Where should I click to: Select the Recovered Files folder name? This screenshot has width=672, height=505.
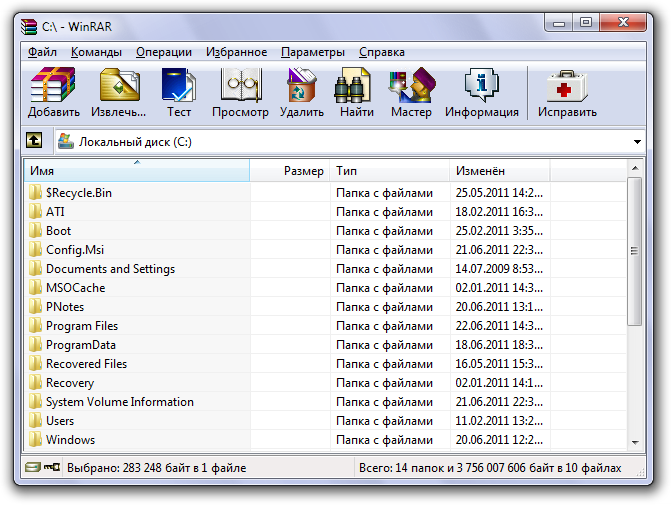tap(87, 364)
